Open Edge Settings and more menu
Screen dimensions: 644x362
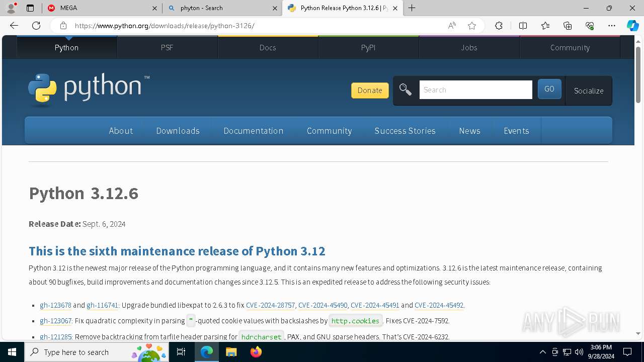coord(612,26)
